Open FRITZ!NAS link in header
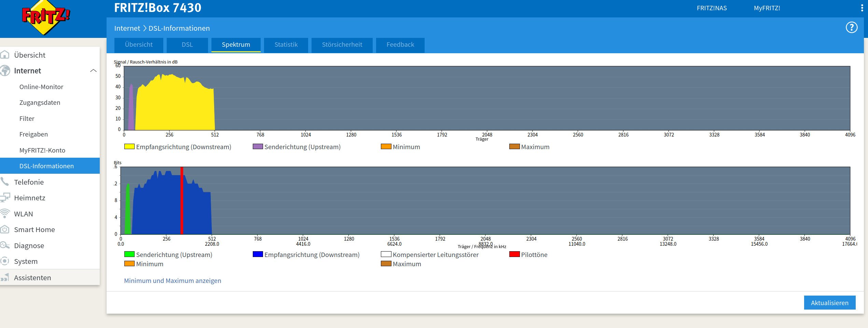 pyautogui.click(x=712, y=8)
